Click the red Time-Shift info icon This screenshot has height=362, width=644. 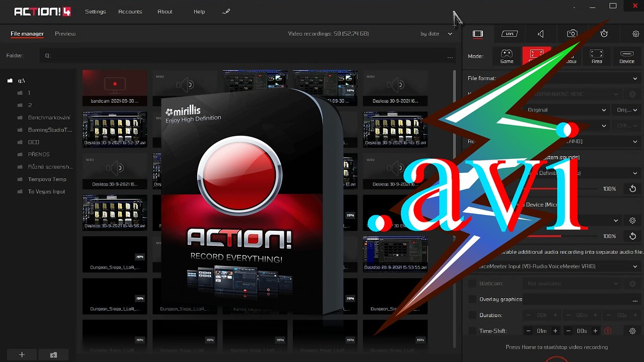click(x=608, y=331)
